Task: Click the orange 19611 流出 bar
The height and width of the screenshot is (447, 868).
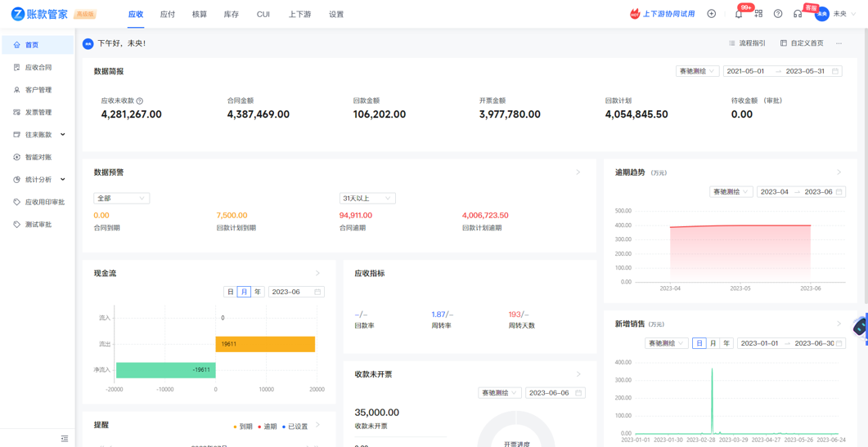Action: pyautogui.click(x=265, y=343)
